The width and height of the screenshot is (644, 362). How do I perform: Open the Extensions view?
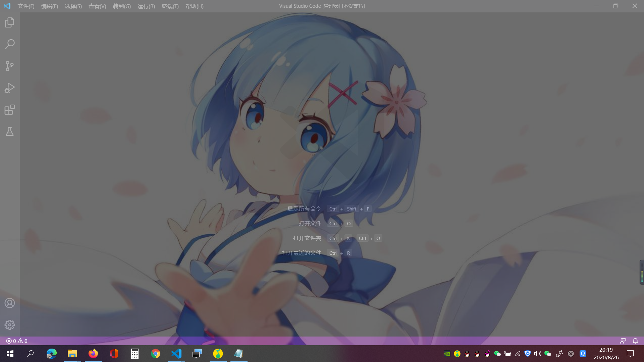(x=10, y=110)
